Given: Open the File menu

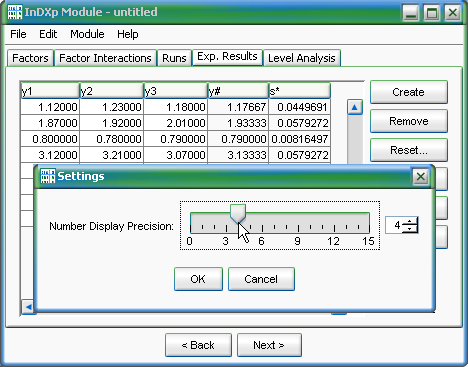Looking at the screenshot, I should pos(18,34).
